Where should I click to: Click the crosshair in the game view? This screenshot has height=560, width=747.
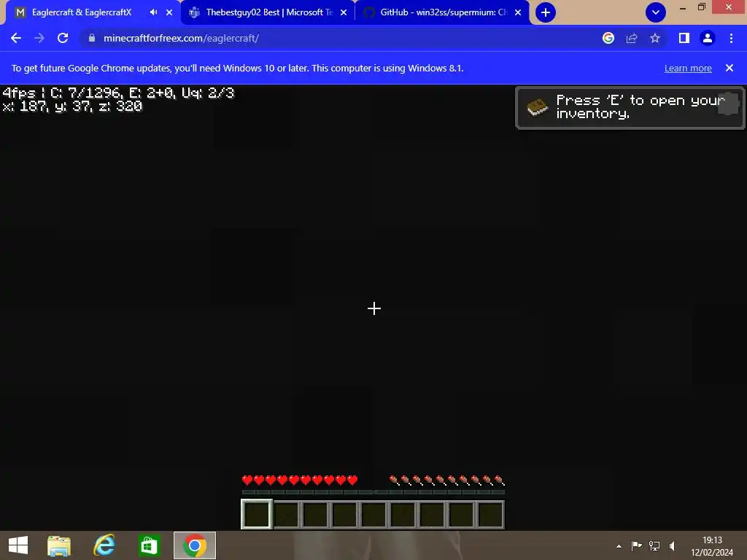click(374, 308)
